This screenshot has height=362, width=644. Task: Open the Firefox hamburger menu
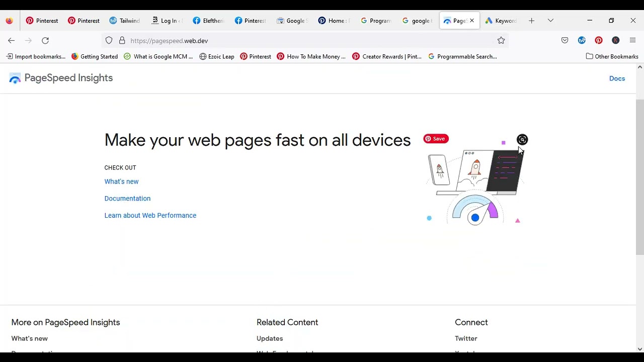[633, 40]
